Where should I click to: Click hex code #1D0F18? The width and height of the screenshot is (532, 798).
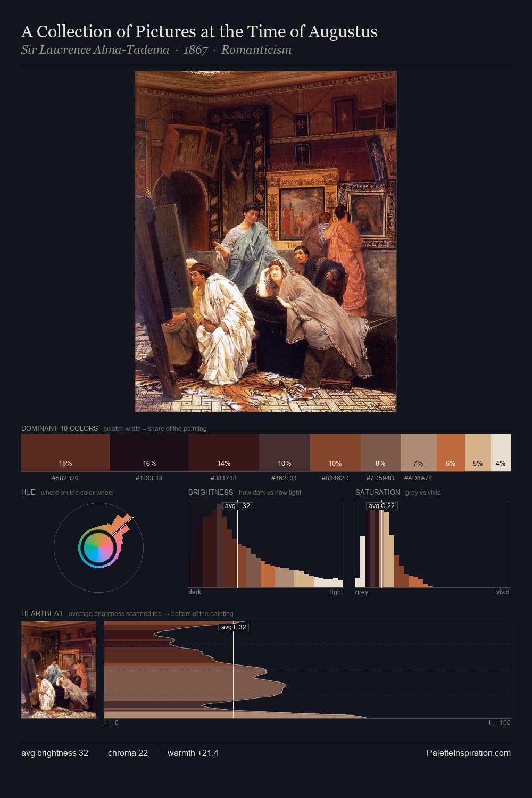pyautogui.click(x=149, y=478)
